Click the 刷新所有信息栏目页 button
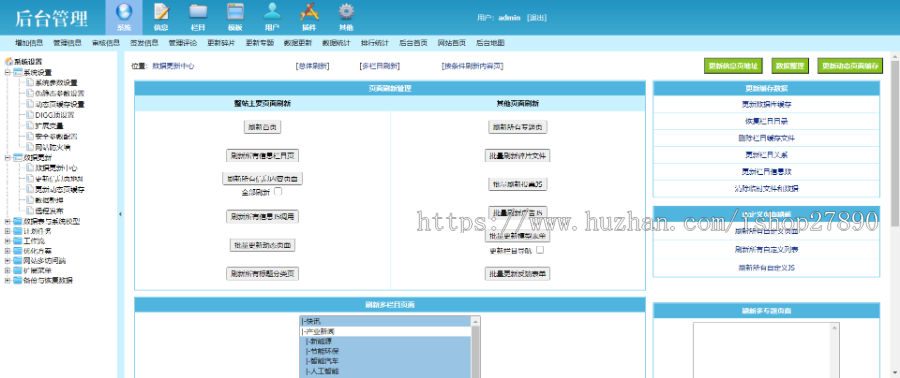900x378 pixels. click(x=262, y=156)
